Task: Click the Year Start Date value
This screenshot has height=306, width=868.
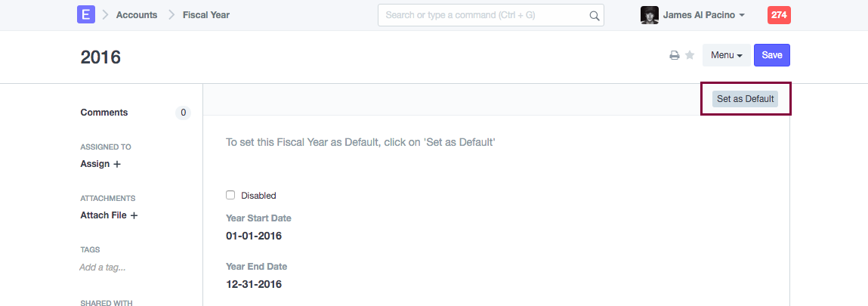Action: [x=254, y=236]
